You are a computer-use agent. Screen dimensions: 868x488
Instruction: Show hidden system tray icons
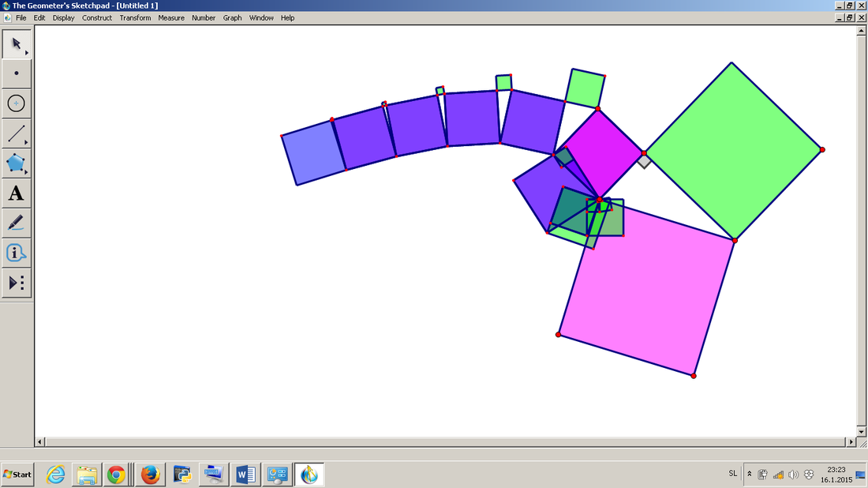click(749, 475)
